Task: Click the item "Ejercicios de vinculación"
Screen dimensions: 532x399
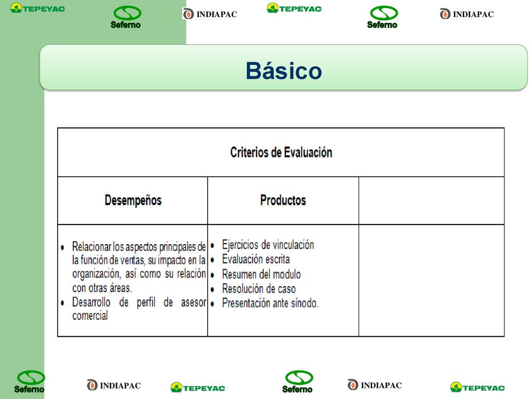Action: (268, 245)
